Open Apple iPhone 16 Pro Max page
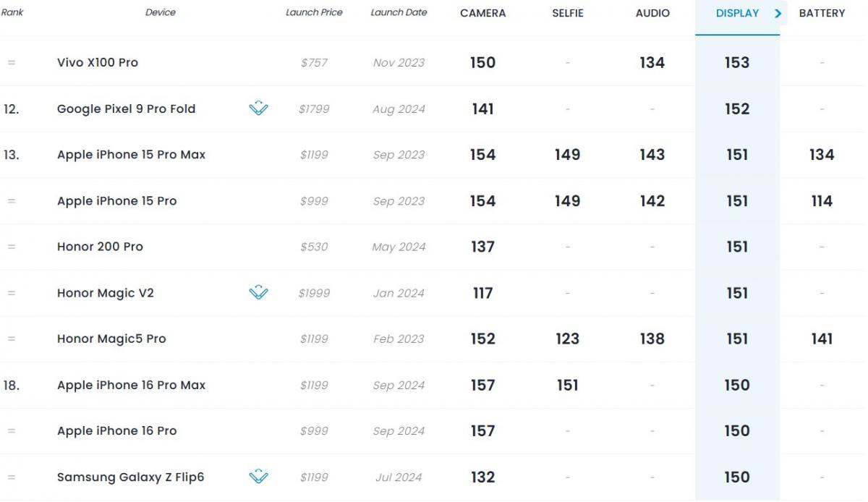868x502 pixels. coord(131,385)
